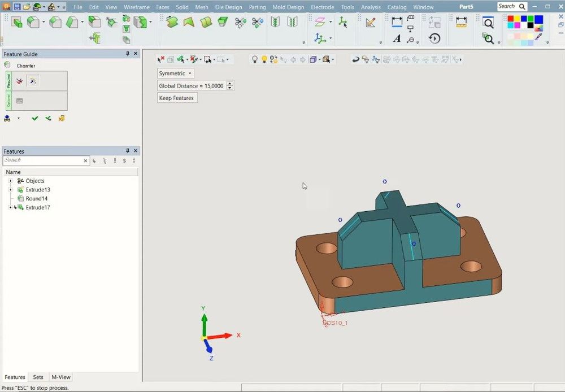
Task: Click the undo arrow in viewport toolbar
Action: click(x=355, y=59)
